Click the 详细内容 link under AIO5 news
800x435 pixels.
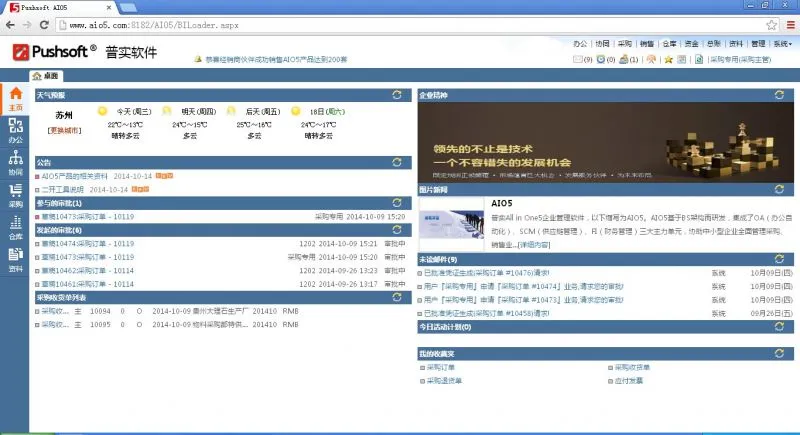(534, 245)
